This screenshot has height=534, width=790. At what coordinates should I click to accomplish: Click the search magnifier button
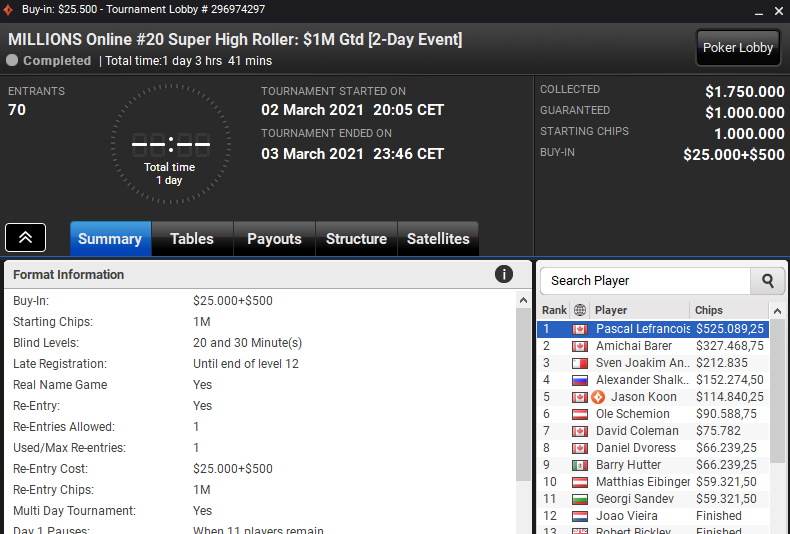point(767,281)
